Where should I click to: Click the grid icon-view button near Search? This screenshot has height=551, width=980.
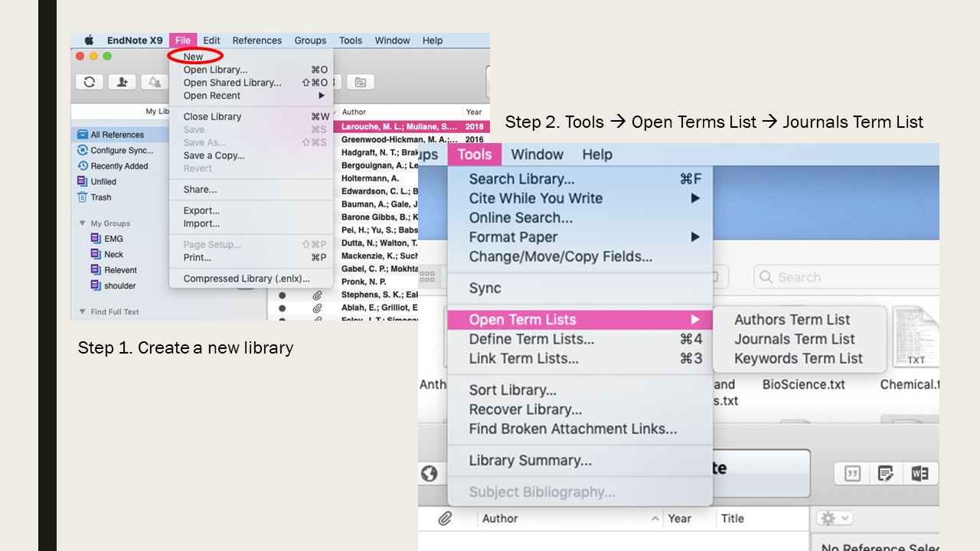point(427,277)
